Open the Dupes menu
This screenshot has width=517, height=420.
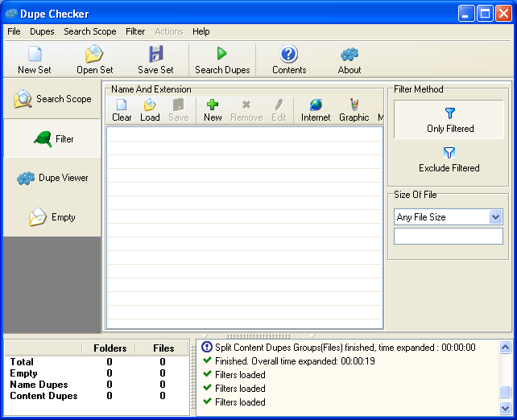tap(42, 31)
